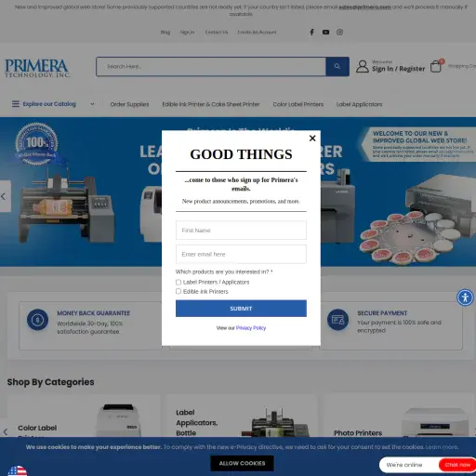The height and width of the screenshot is (476, 476).
Task: Open Edible Ink Printer & Cake Sheet Printer menu
Action: click(211, 104)
